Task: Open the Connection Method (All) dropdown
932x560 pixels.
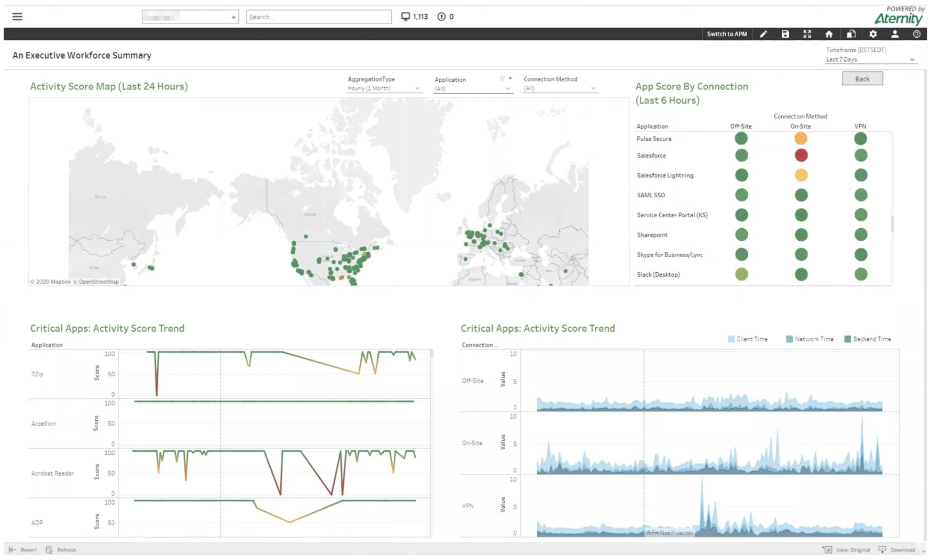Action: 560,88
